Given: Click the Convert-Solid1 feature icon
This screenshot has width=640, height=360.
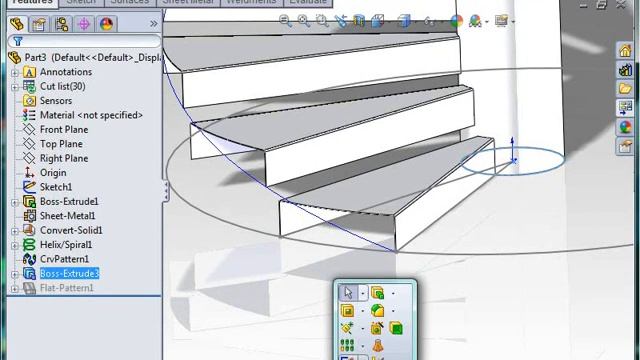Looking at the screenshot, I should (29, 230).
